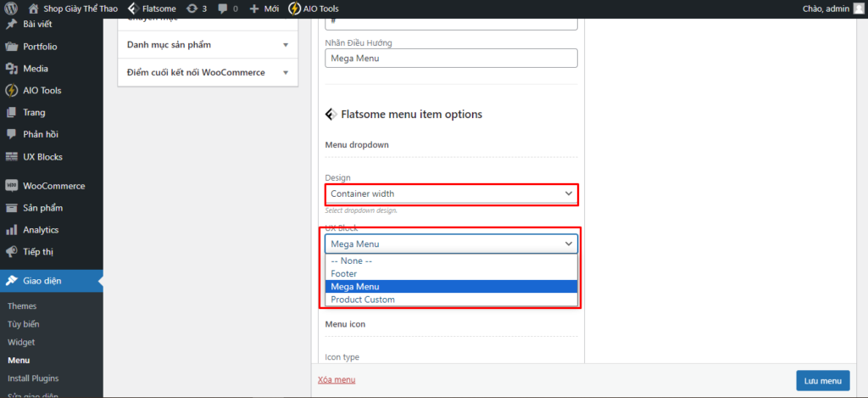Open the Flatsome theme toolbar item
Image resolution: width=868 pixels, height=398 pixels.
click(153, 8)
